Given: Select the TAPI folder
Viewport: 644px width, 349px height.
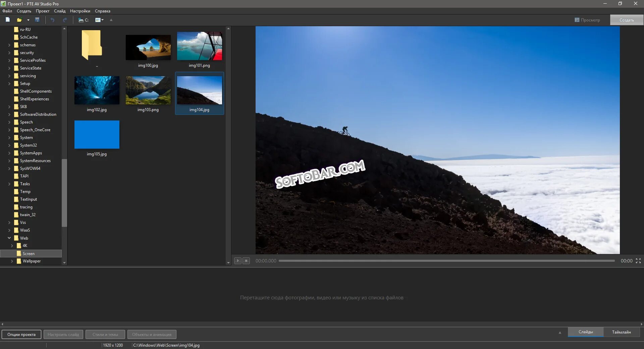Looking at the screenshot, I should pos(24,176).
